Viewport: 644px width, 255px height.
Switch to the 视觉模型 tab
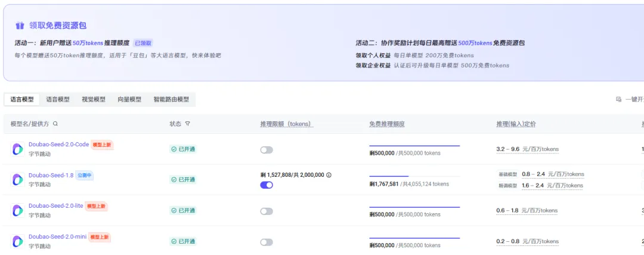94,100
